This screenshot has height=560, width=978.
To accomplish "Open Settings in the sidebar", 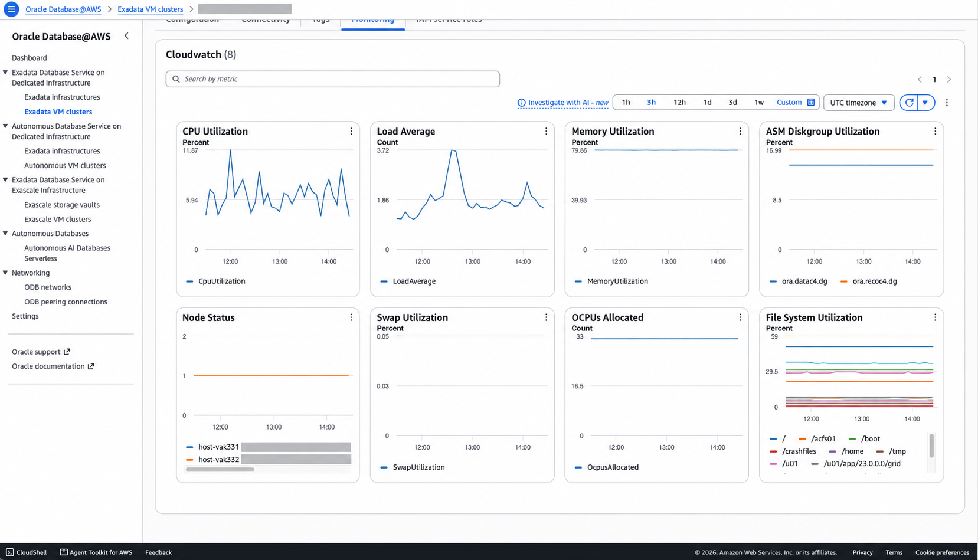I will coord(25,316).
